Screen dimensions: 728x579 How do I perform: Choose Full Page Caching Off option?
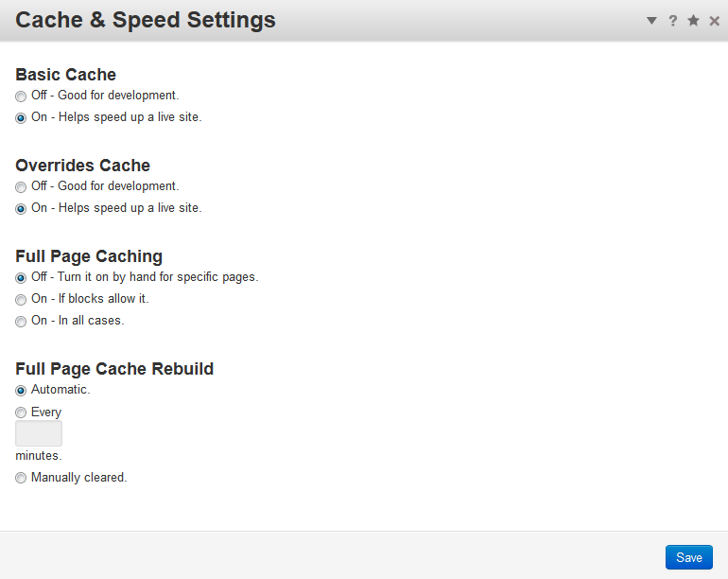[21, 278]
